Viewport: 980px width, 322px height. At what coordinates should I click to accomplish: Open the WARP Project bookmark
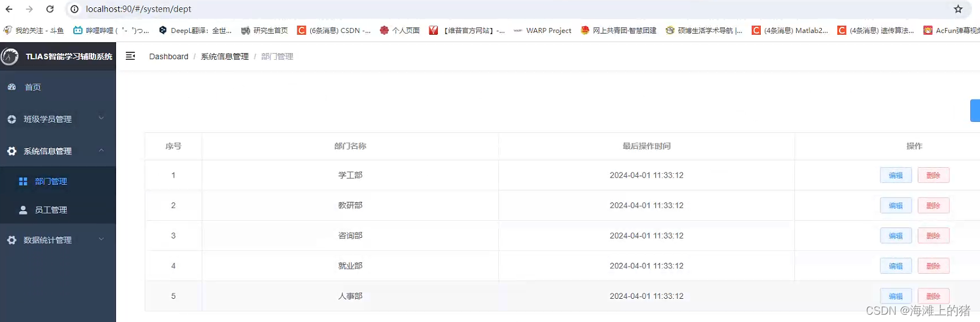543,30
